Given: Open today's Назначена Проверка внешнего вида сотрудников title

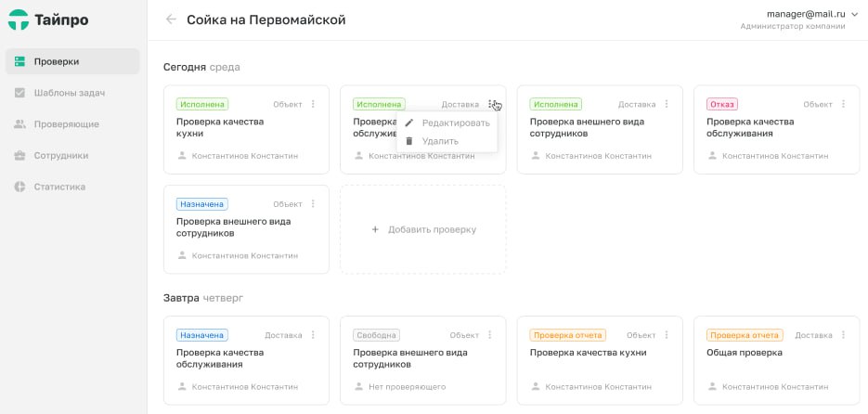Looking at the screenshot, I should click(234, 227).
